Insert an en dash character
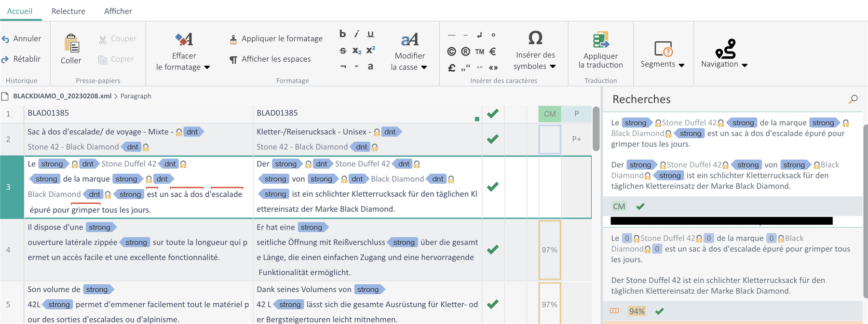The width and height of the screenshot is (868, 324). 465,35
